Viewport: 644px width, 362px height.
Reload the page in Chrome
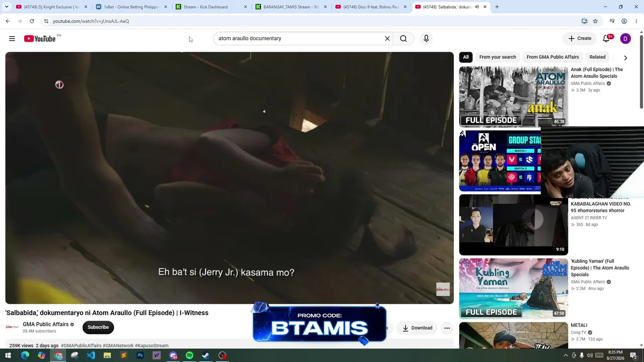pyautogui.click(x=32, y=21)
